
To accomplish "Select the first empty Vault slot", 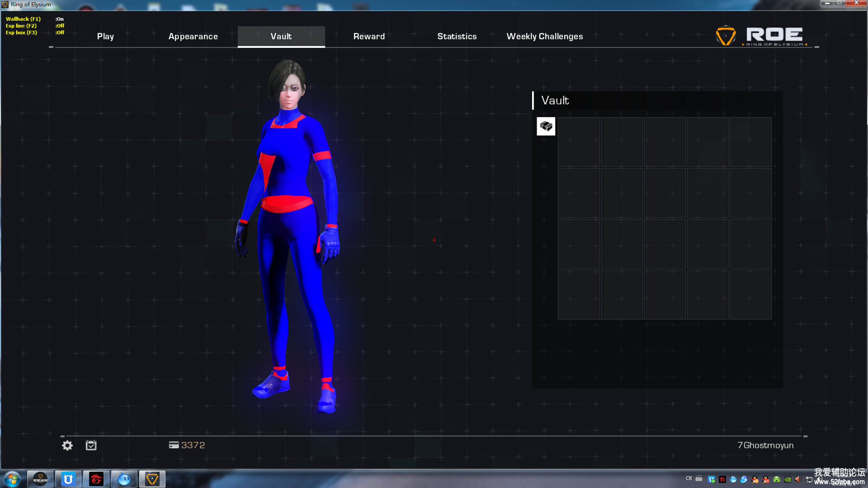I will pyautogui.click(x=579, y=142).
